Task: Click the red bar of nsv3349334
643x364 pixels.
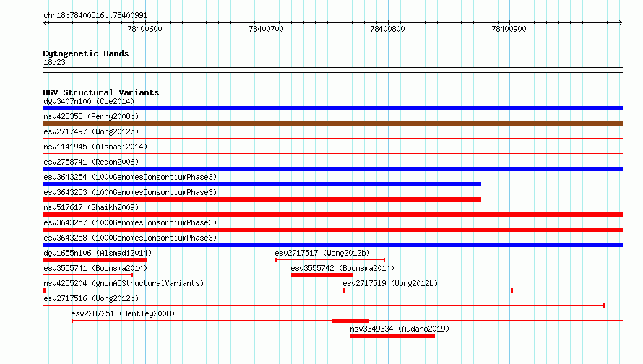Action: tap(392, 336)
